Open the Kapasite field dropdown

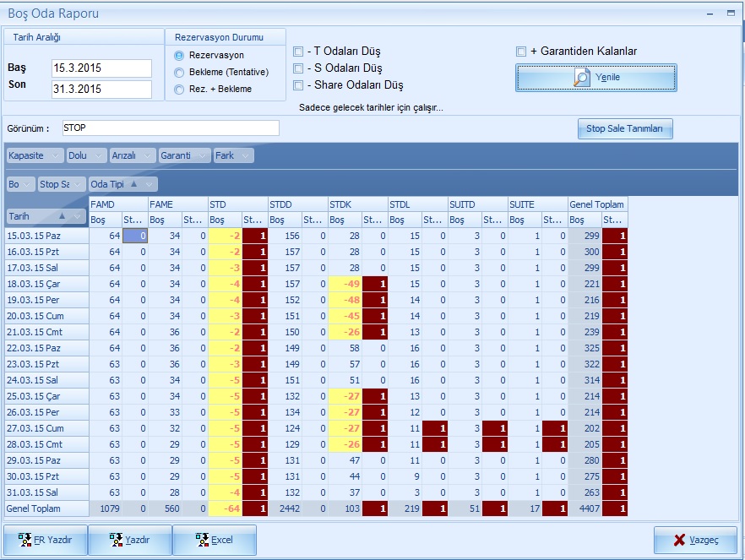[x=55, y=155]
